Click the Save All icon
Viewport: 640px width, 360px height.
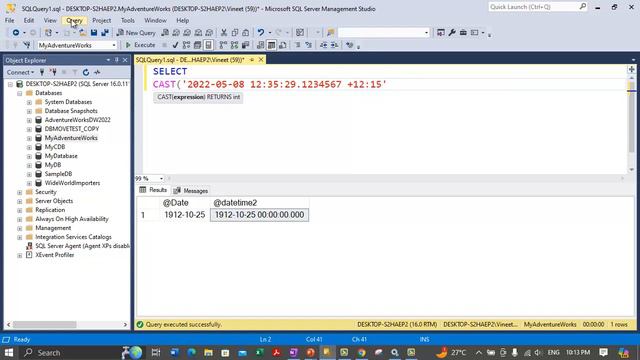[105, 33]
